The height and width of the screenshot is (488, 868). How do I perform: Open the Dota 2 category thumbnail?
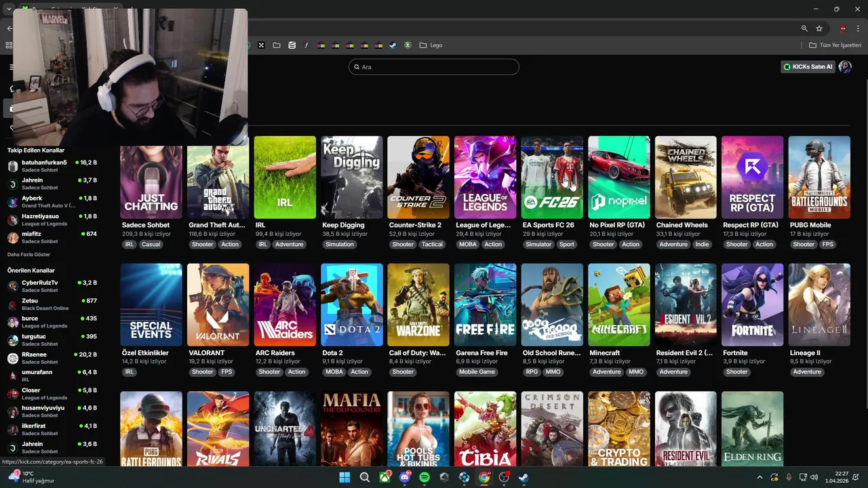point(352,305)
